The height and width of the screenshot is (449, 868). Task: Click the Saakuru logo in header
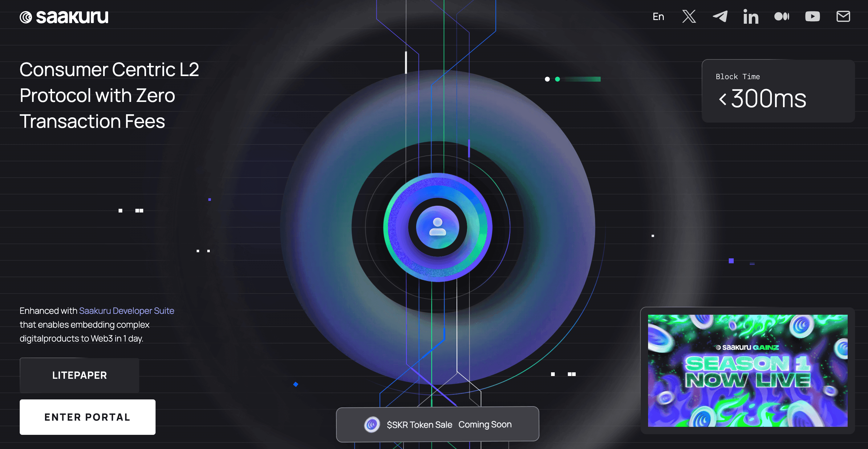[64, 17]
